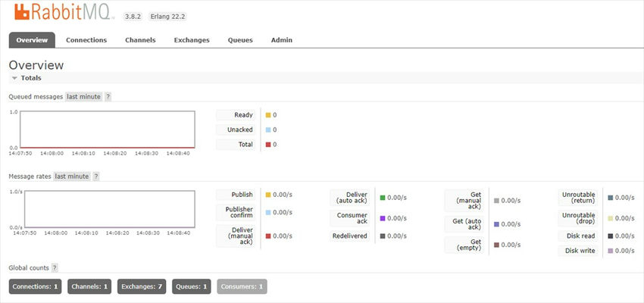Image resolution: width=644 pixels, height=303 pixels.
Task: Open help for Global counts
Action: 55,267
